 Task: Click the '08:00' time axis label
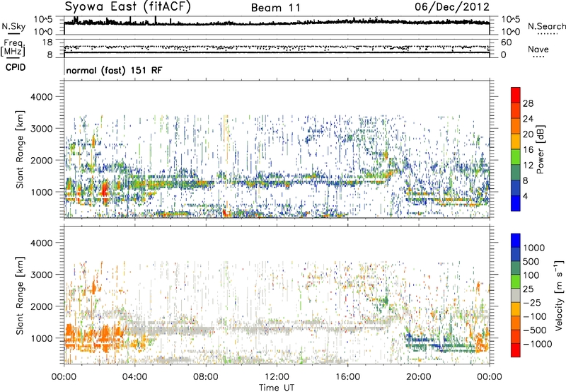[205, 377]
